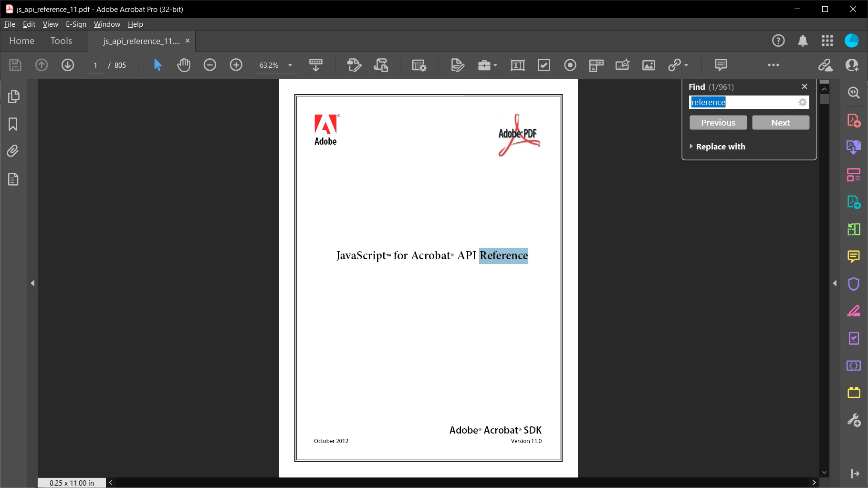868x488 pixels.
Task: Click the Save file icon
Action: click(x=15, y=65)
